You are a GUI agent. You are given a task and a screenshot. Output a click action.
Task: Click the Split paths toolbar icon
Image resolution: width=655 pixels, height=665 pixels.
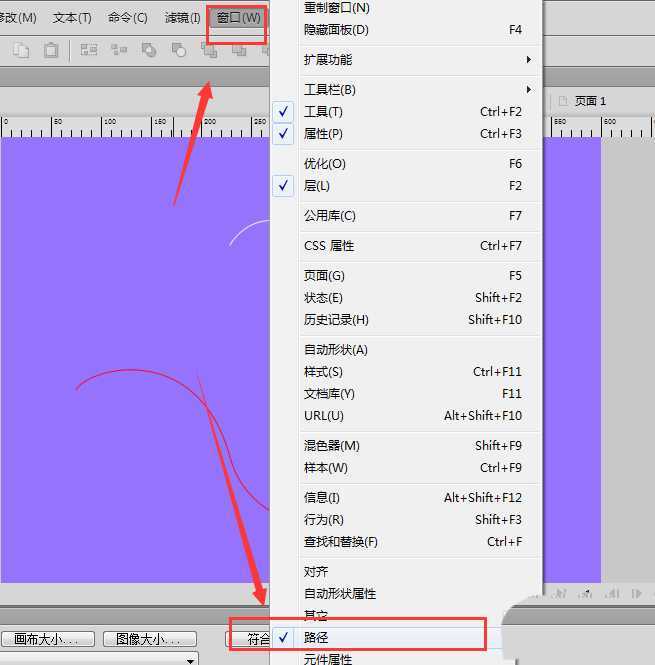[x=179, y=50]
